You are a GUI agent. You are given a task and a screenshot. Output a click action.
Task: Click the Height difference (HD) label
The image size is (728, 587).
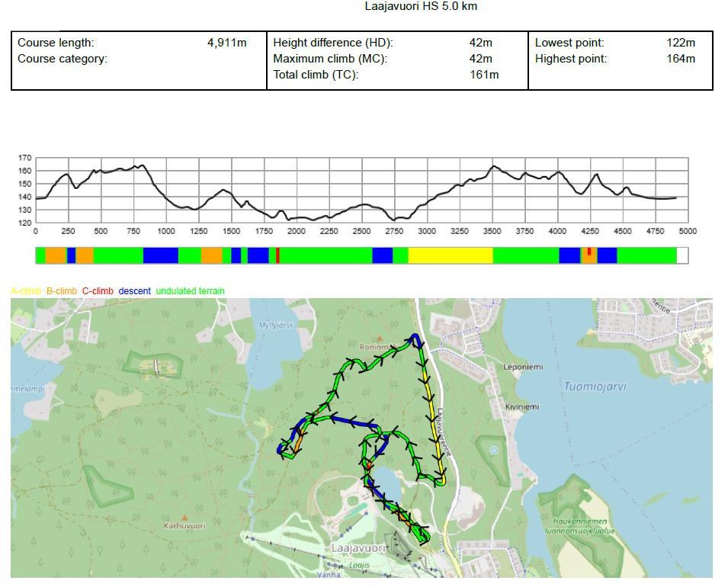tap(333, 43)
